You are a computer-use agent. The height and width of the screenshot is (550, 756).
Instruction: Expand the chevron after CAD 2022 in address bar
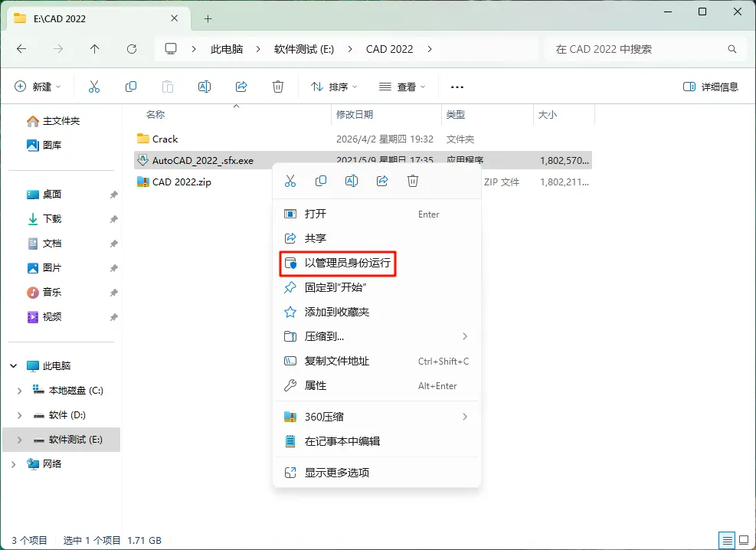coord(430,49)
